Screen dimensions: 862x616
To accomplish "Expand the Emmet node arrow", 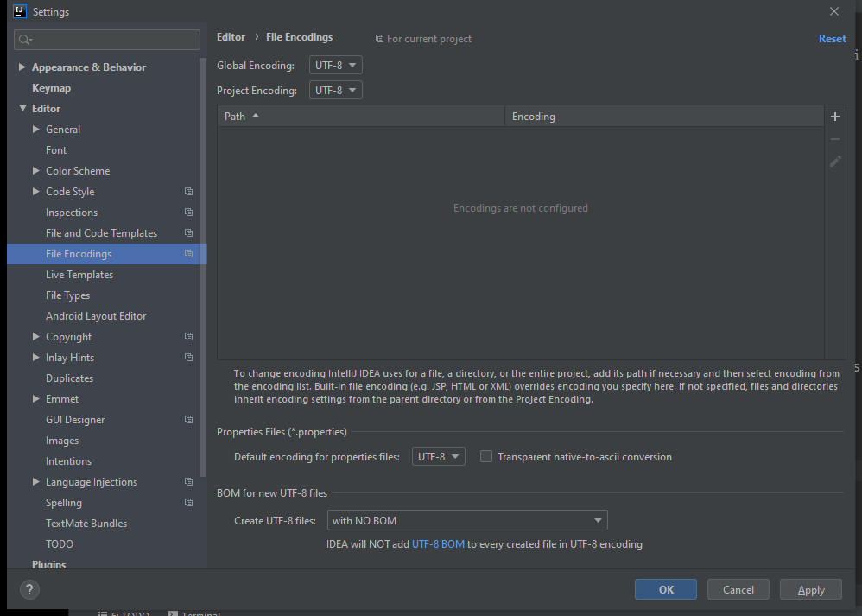I will tap(35, 398).
